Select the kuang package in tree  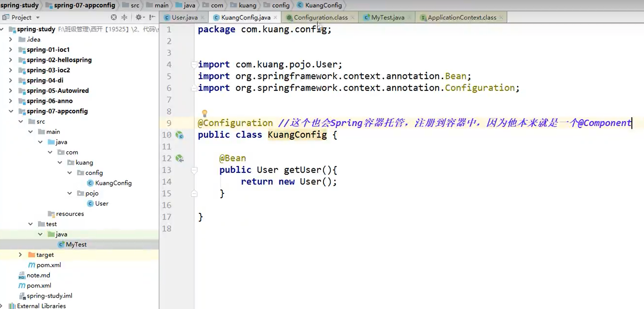click(84, 162)
